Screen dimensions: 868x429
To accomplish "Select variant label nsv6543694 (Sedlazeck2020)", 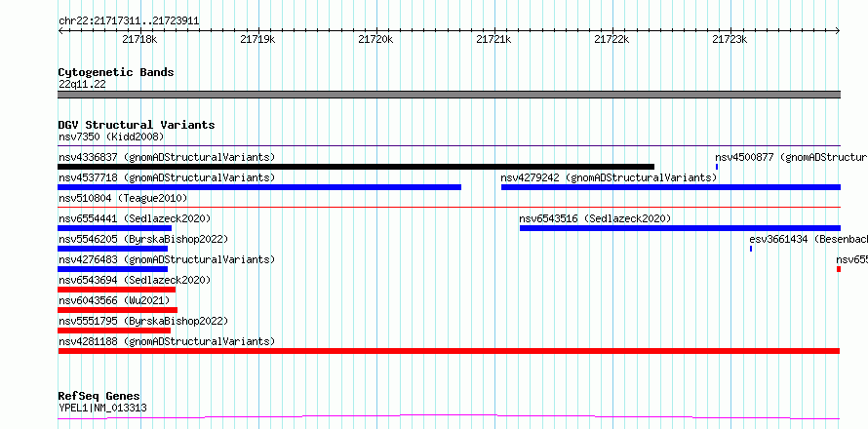I will 135,280.
